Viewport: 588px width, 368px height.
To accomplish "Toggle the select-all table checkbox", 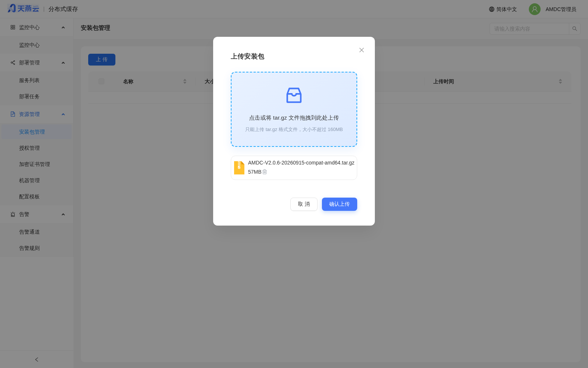I will coord(101,81).
